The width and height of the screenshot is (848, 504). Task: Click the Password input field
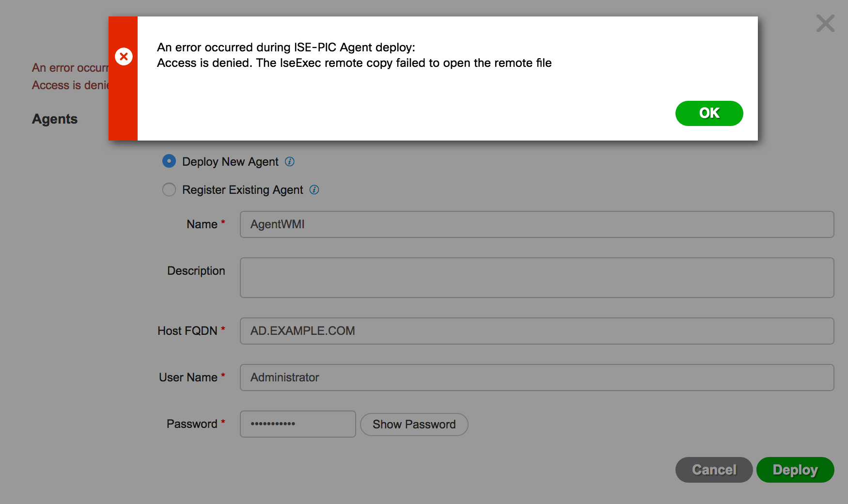pyautogui.click(x=298, y=424)
